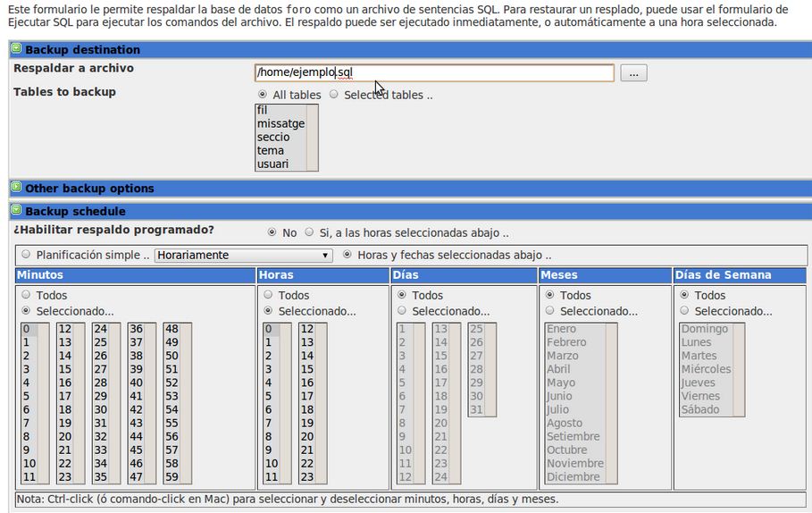Viewport: 812px width, 513px height.
Task: Select Todos under Minutos column
Action: click(x=25, y=295)
